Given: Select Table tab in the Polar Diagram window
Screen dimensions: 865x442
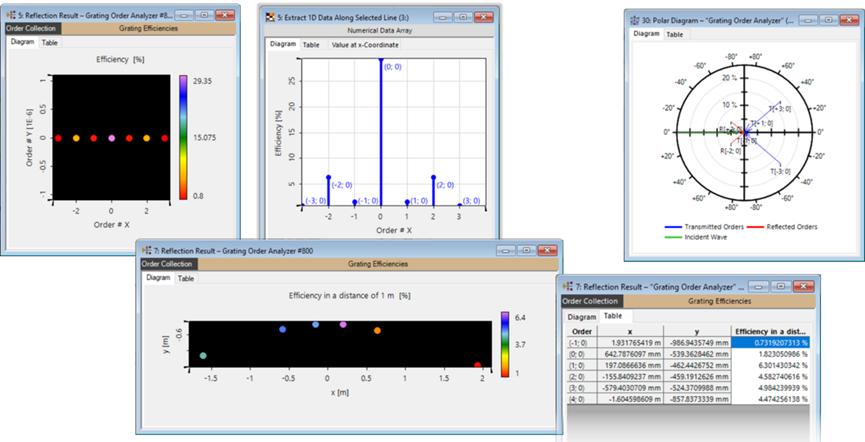Looking at the screenshot, I should (x=675, y=34).
